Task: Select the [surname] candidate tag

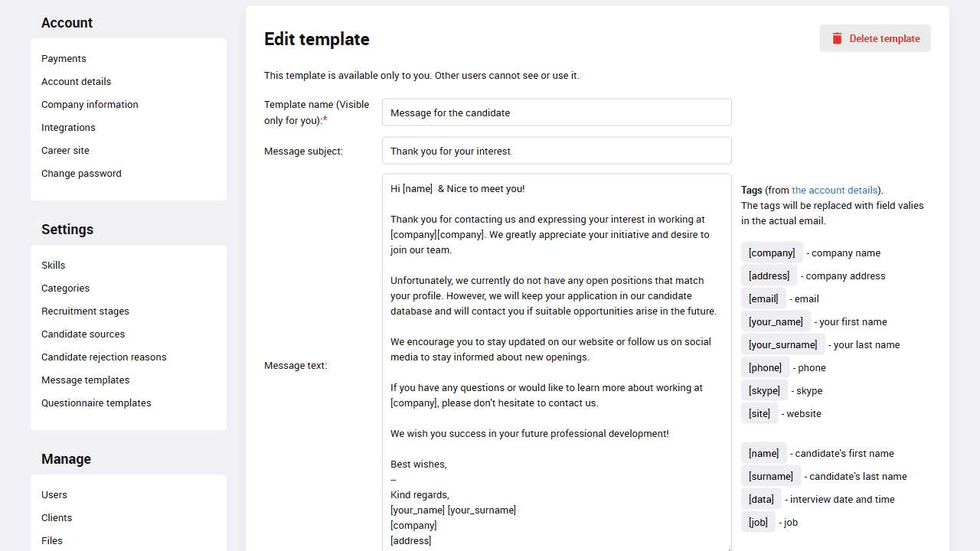Action: coord(771,476)
